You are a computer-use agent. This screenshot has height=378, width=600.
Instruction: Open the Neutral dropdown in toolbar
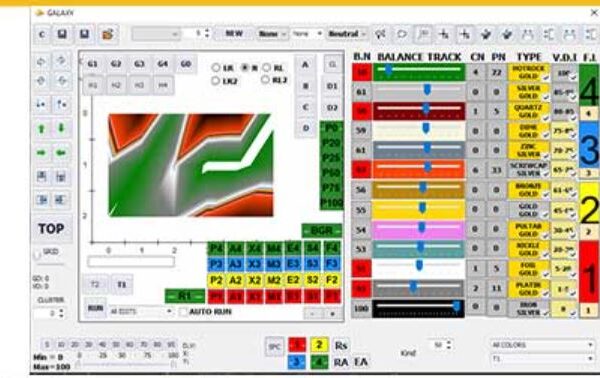tap(347, 34)
